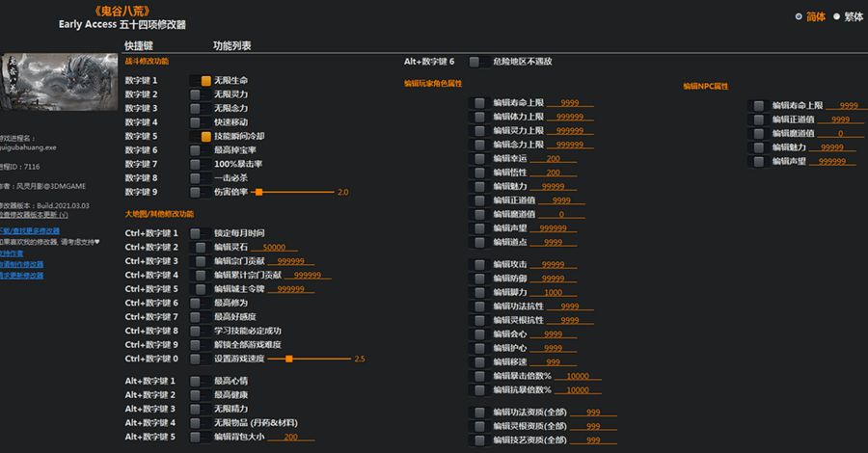
Task: Turn off 技能瞬间冷却 toggle
Action: tap(205, 137)
